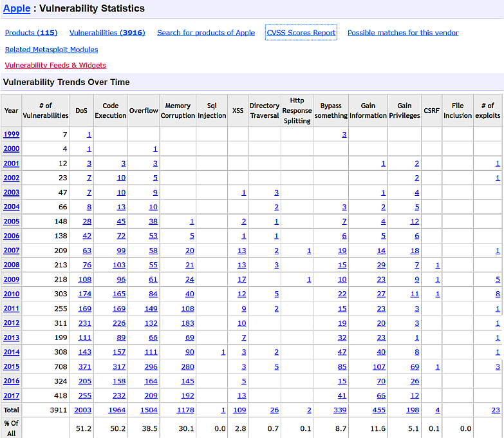Screen dimensions: 504x438
Task: Open year 2006 link
Action: 12,236
